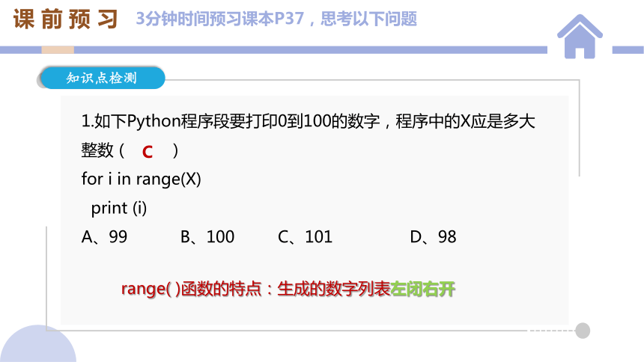The image size is (644, 362).
Task: Choose answer option B、100
Action: (207, 237)
